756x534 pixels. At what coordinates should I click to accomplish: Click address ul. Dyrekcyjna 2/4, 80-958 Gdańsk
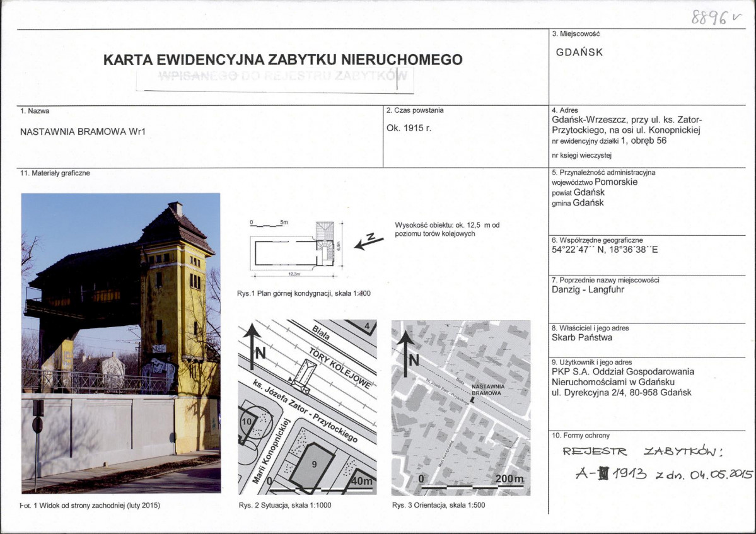point(622,393)
